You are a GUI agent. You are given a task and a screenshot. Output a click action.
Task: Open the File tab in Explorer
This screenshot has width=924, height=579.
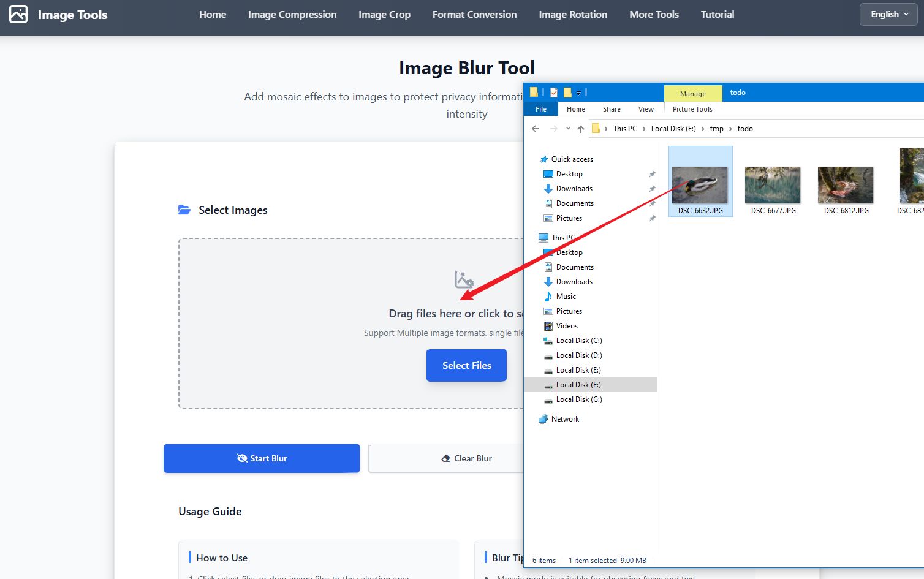pos(541,109)
